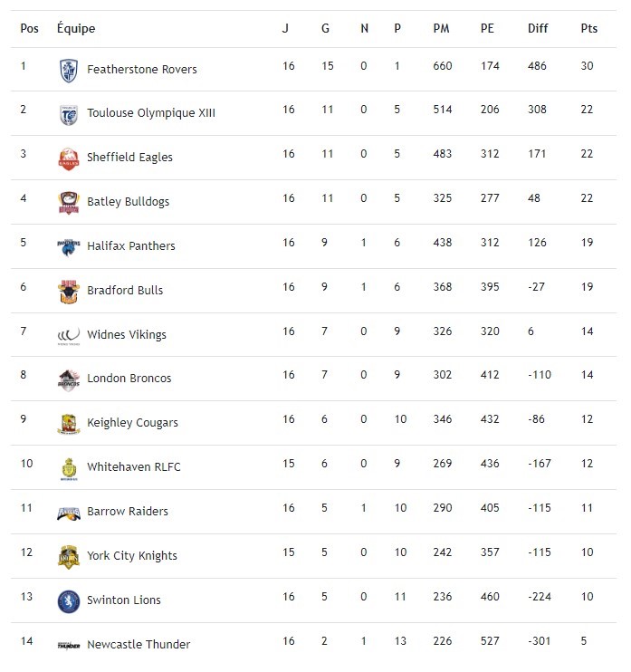Screen dimensions: 631x672
Task: Click the Équipe column header
Action: 76,28
